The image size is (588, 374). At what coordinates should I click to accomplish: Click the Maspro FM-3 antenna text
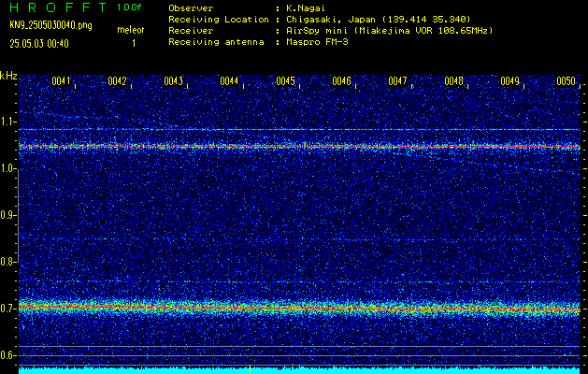[317, 42]
